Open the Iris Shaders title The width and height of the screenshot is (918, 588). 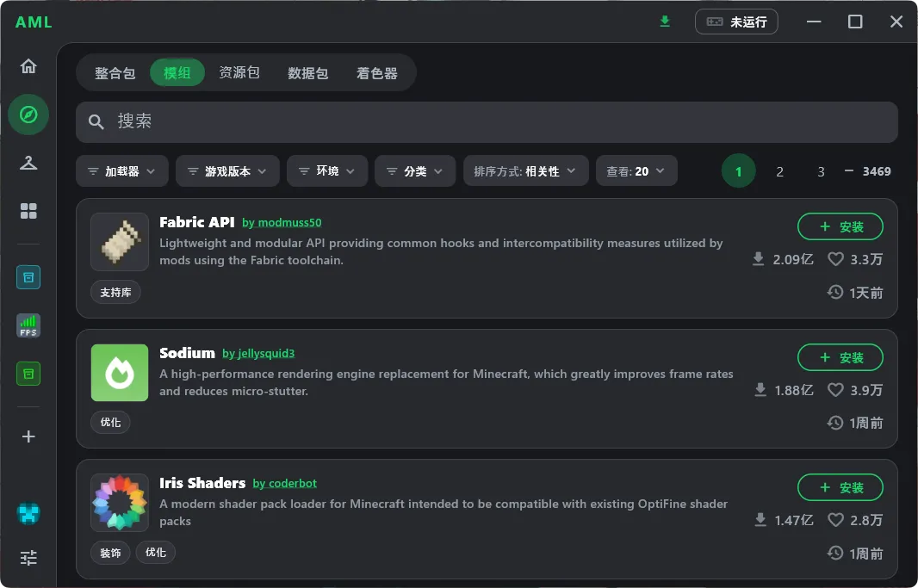coord(202,483)
